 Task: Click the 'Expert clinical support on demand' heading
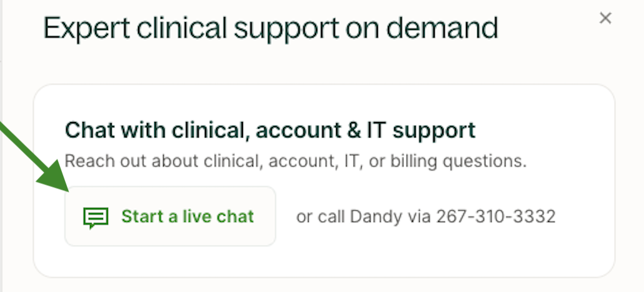pos(270,29)
